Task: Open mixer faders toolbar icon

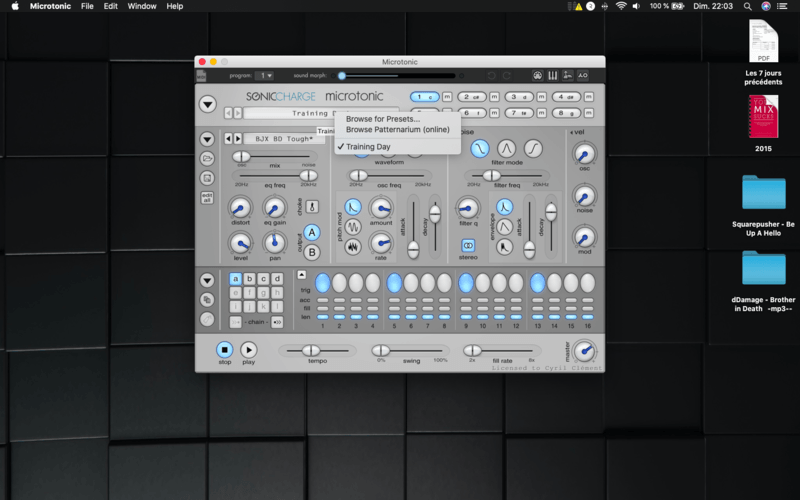Action: (553, 76)
